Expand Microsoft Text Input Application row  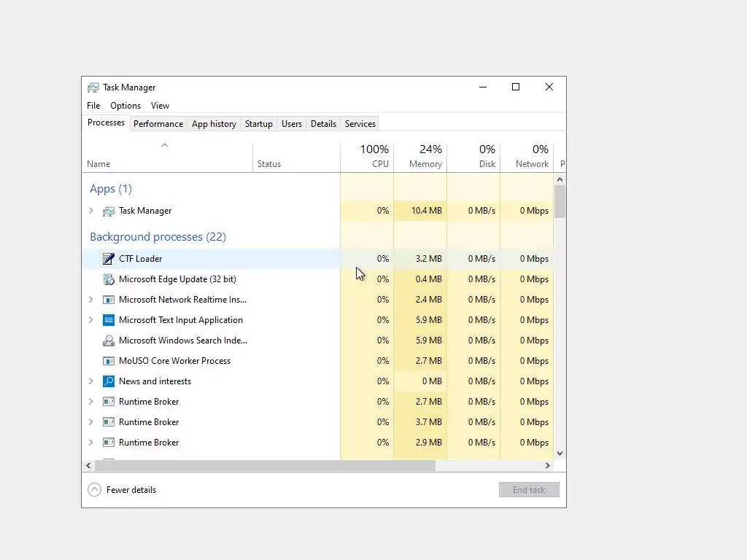91,320
